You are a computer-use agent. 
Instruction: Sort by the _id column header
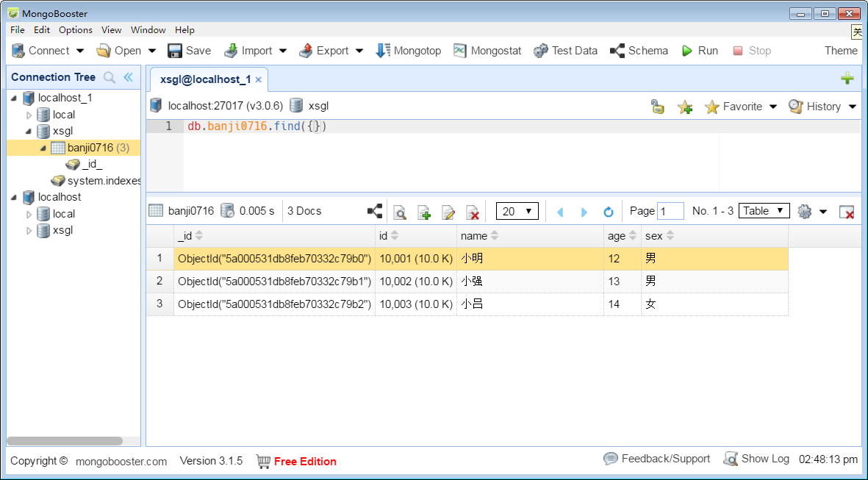[x=275, y=236]
